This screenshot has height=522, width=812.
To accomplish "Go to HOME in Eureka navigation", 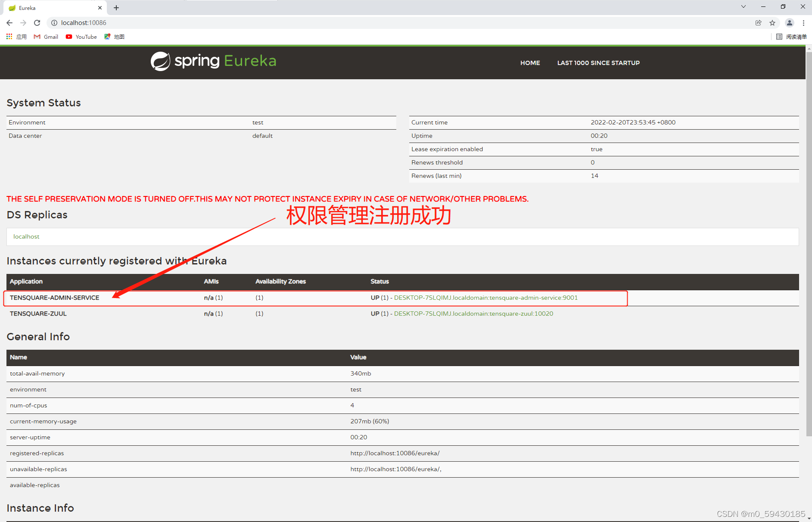I will pos(530,63).
